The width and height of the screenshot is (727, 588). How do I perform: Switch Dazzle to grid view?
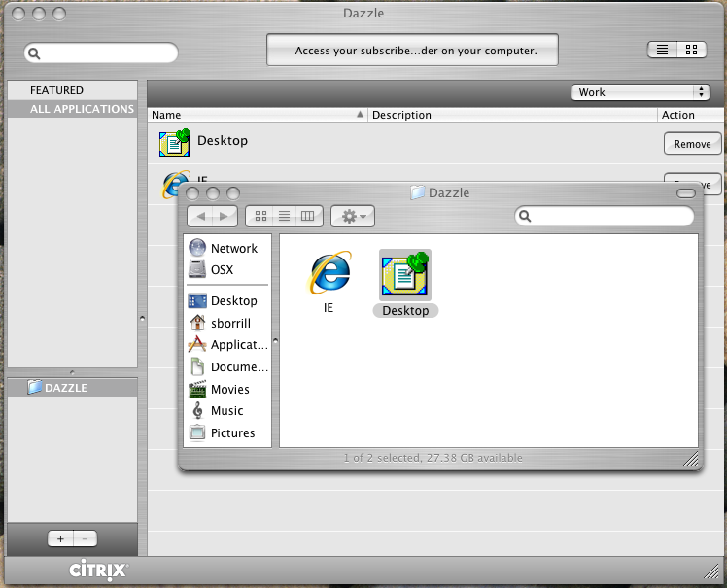pyautogui.click(x=691, y=50)
